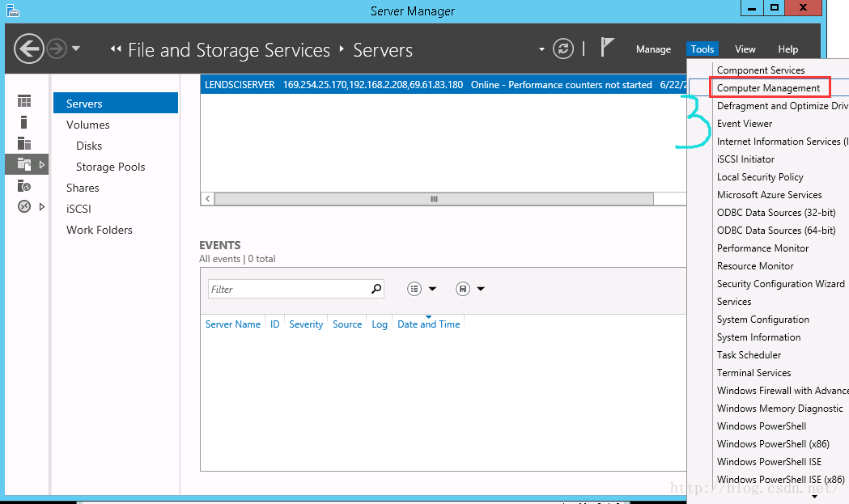Image resolution: width=849 pixels, height=504 pixels.
Task: Choose iSCSI Initiator from Tools menu
Action: [x=745, y=159]
